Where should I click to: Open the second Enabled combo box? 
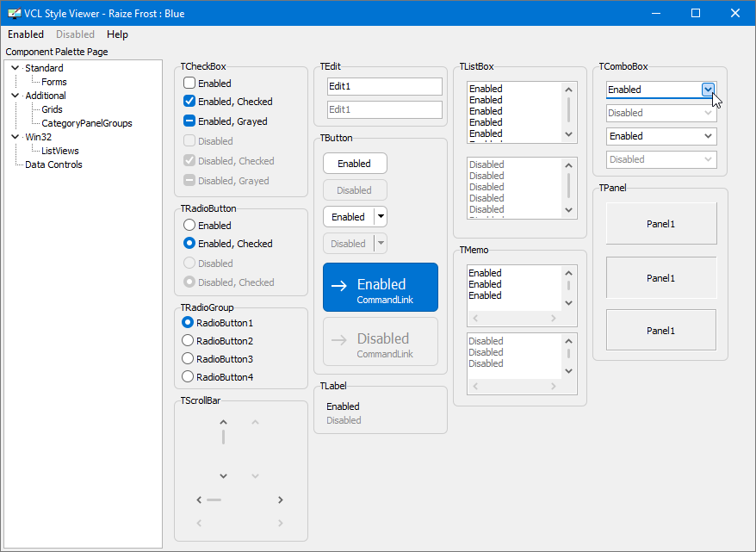[661, 136]
